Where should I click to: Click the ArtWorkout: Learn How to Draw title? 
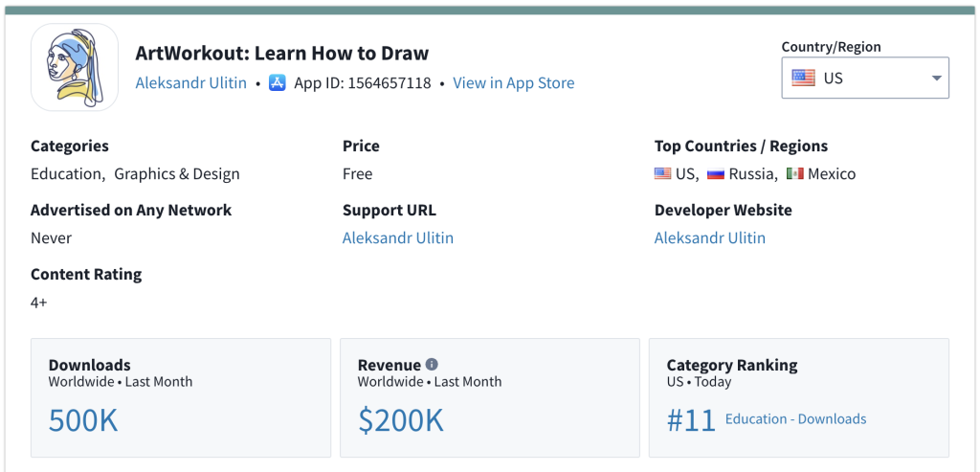click(282, 54)
